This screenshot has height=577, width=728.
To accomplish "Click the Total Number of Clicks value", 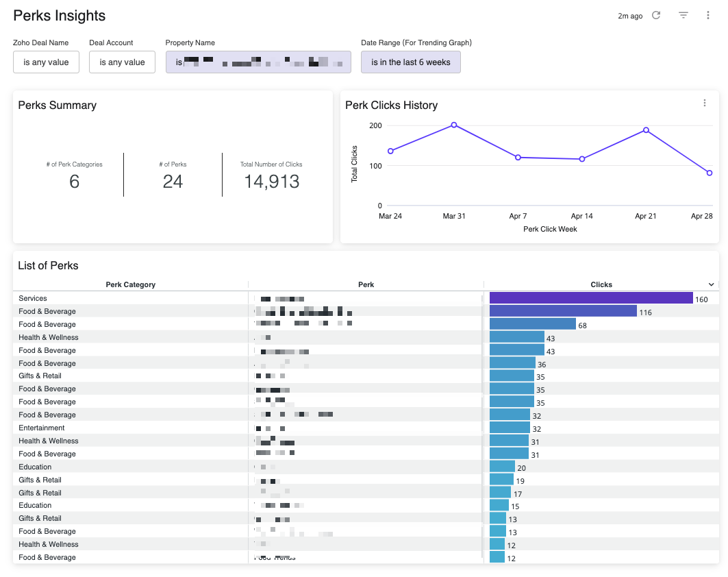I will [x=271, y=182].
